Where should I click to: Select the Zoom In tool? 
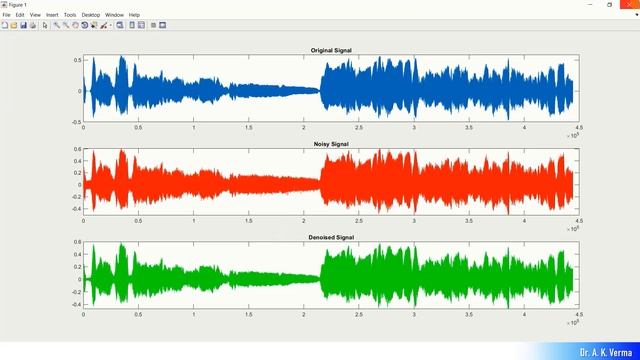[x=56, y=25]
